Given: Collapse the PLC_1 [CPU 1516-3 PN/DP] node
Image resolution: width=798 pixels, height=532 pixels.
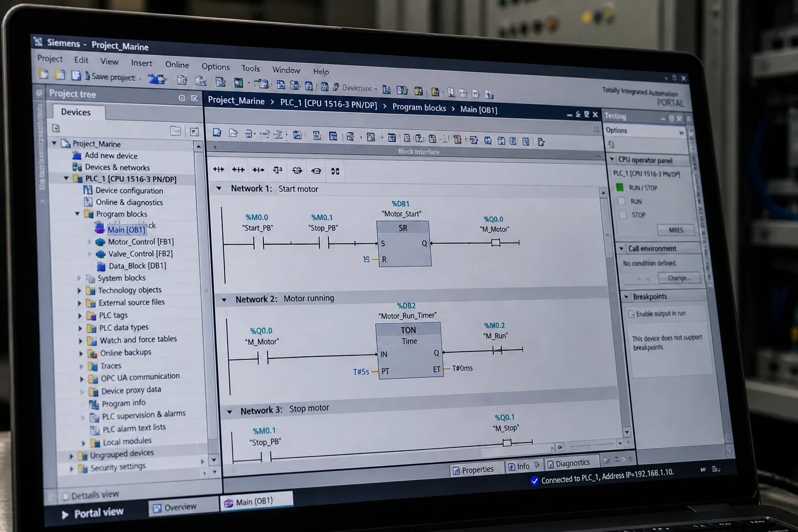Looking at the screenshot, I should (x=66, y=178).
